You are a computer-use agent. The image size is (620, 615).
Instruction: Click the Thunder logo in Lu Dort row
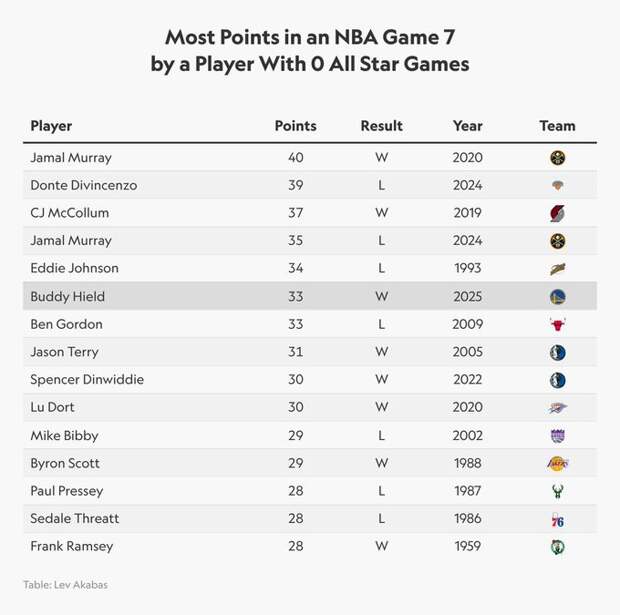click(x=558, y=408)
